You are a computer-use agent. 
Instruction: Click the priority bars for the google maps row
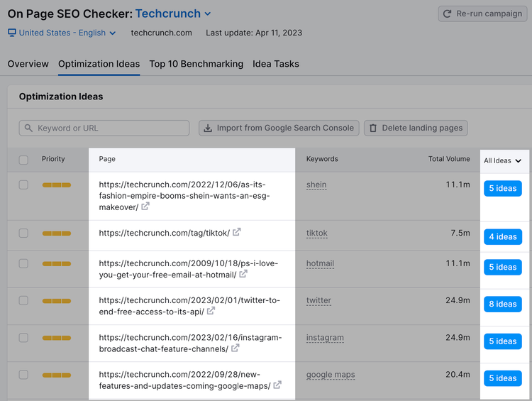coord(57,375)
